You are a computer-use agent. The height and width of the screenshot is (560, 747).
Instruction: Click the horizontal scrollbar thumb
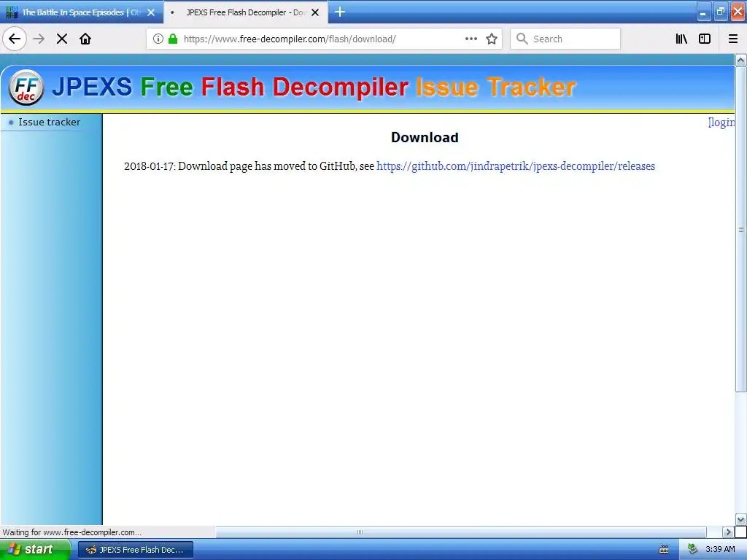click(460, 532)
